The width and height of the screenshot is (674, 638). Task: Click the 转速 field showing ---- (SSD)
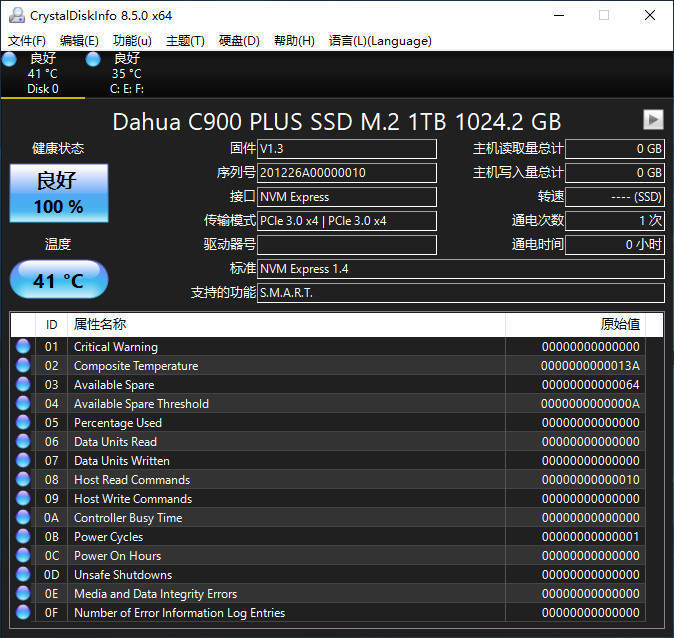click(615, 197)
